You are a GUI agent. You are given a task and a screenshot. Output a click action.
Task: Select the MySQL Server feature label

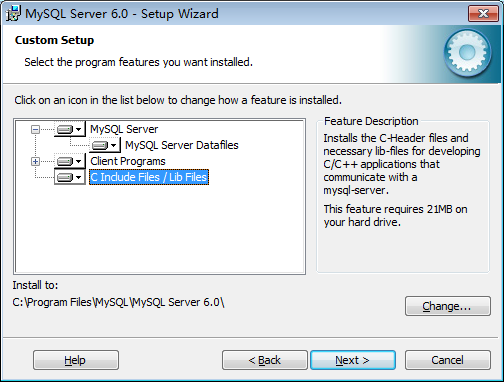(x=124, y=129)
